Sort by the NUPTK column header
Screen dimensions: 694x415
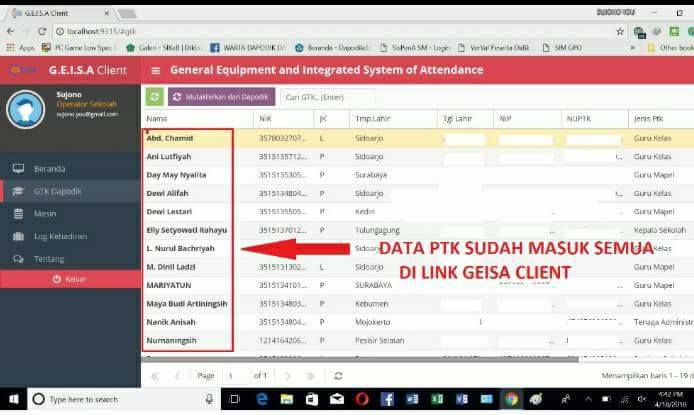point(595,119)
